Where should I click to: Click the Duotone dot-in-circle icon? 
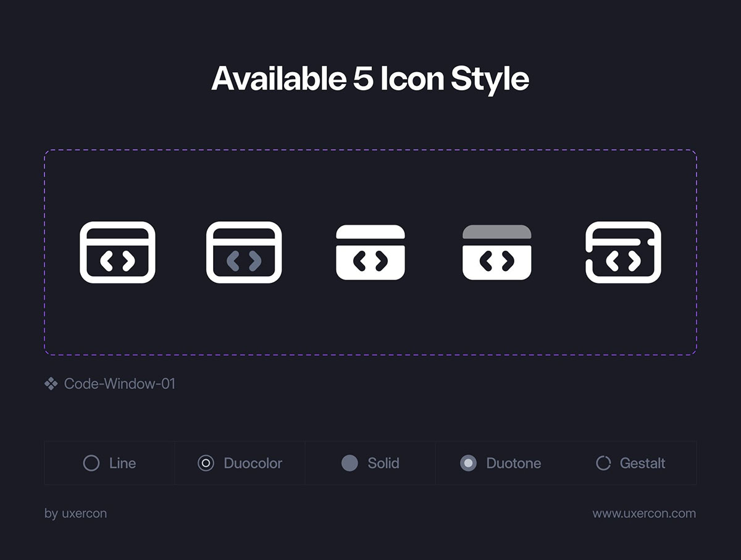[468, 463]
